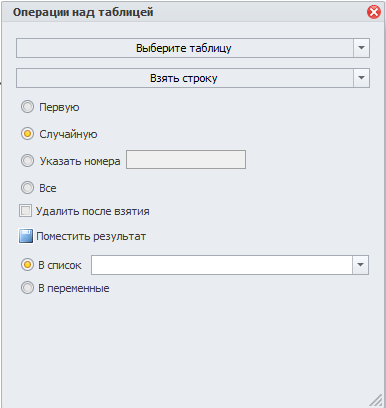The height and width of the screenshot is (408, 386).
Task: Choose the В список radio option
Action: [27, 265]
